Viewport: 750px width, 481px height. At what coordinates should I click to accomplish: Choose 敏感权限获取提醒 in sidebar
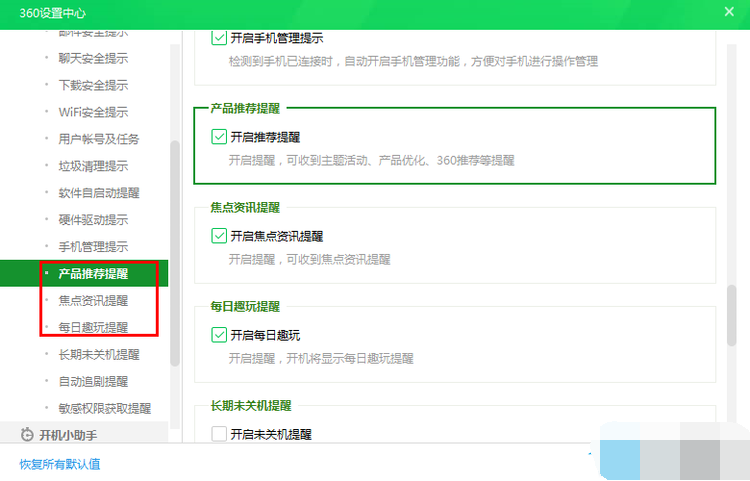pos(104,408)
